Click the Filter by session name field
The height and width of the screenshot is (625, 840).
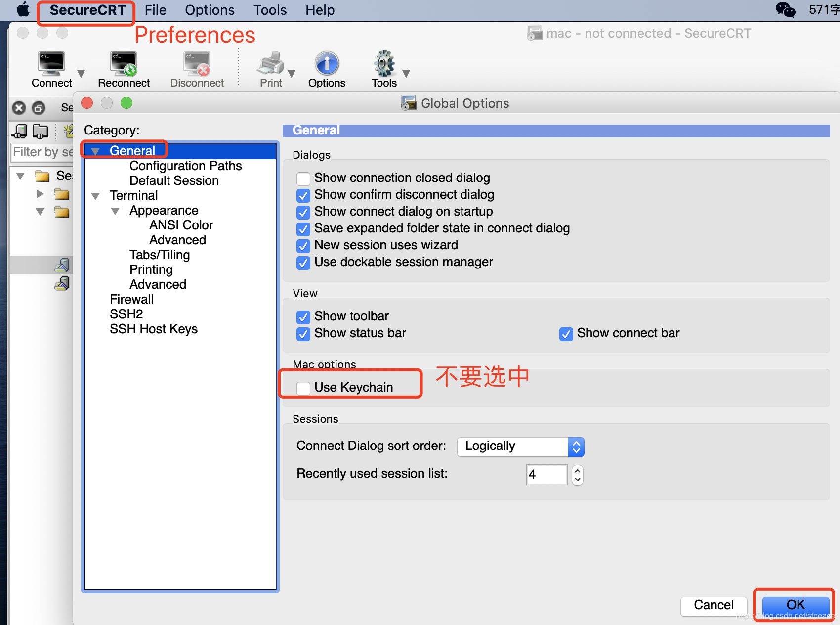tap(42, 152)
